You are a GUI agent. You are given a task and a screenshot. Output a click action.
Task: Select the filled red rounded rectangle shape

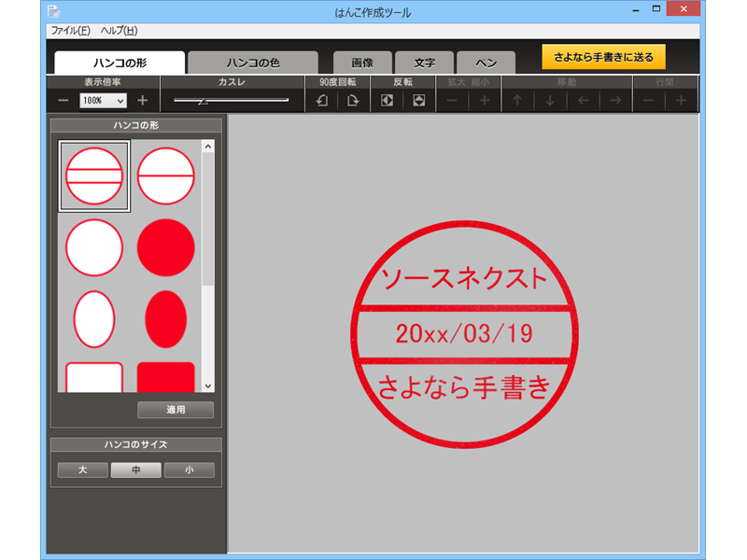(x=166, y=378)
